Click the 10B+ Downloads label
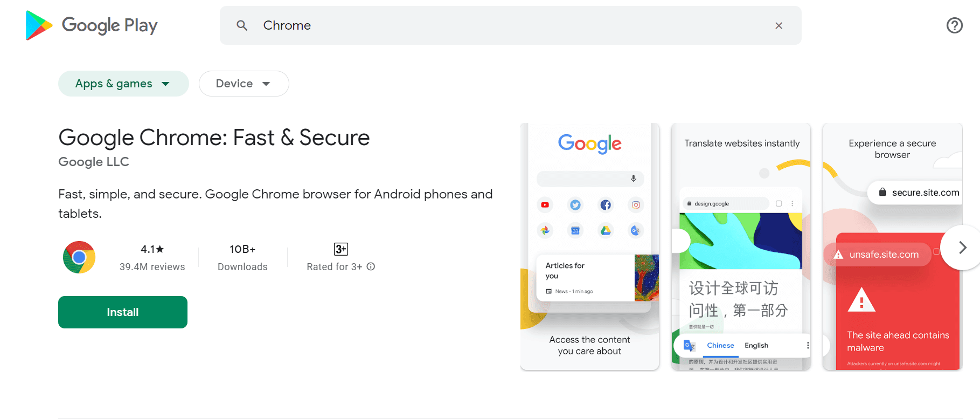 coord(242,257)
